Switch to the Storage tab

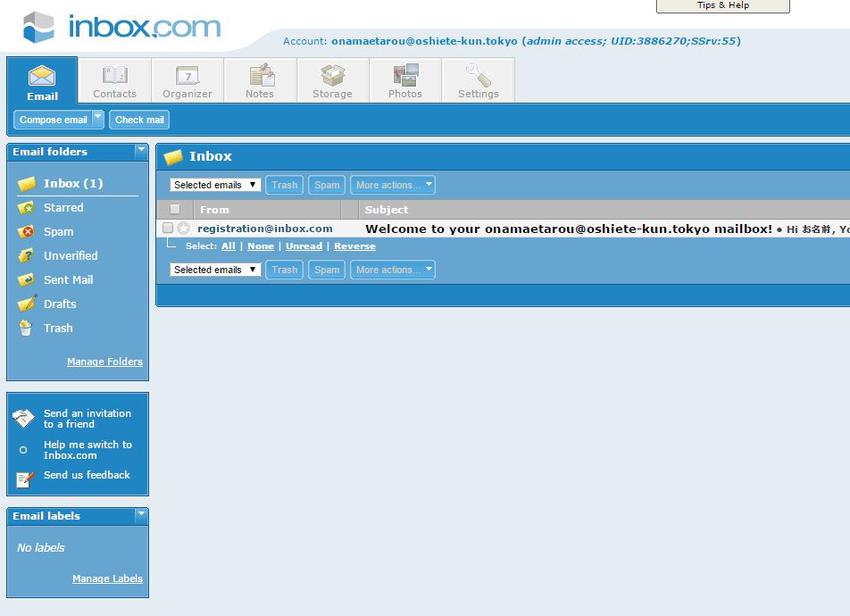point(333,80)
